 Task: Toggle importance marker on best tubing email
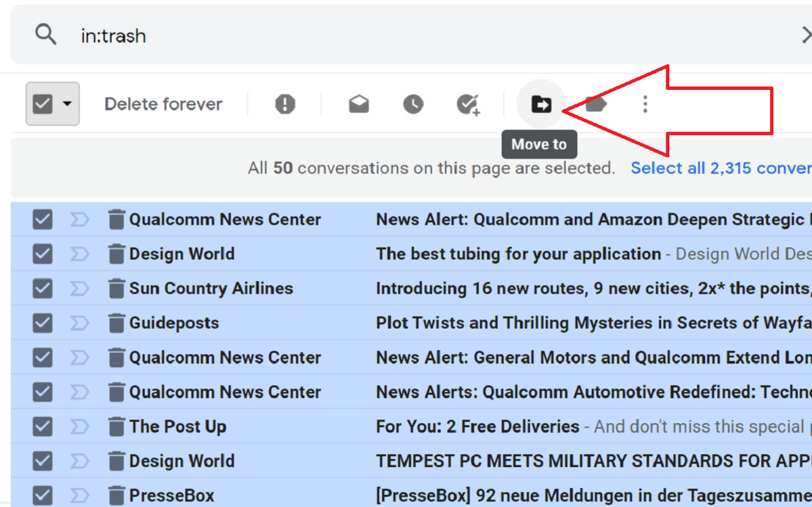click(x=79, y=254)
